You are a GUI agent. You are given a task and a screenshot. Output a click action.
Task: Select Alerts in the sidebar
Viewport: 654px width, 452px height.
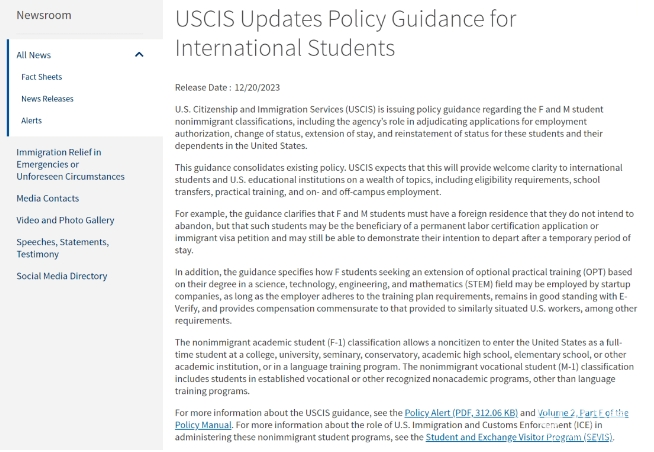tap(32, 121)
